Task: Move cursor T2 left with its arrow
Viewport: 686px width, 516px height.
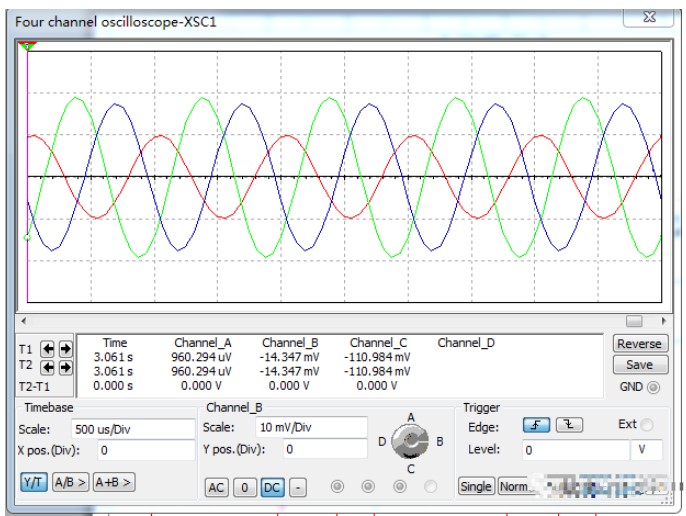Action: (x=48, y=367)
